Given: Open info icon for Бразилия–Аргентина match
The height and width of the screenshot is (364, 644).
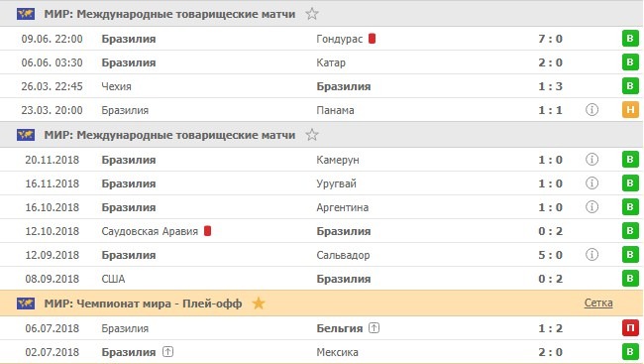Looking at the screenshot, I should pyautogui.click(x=591, y=207).
